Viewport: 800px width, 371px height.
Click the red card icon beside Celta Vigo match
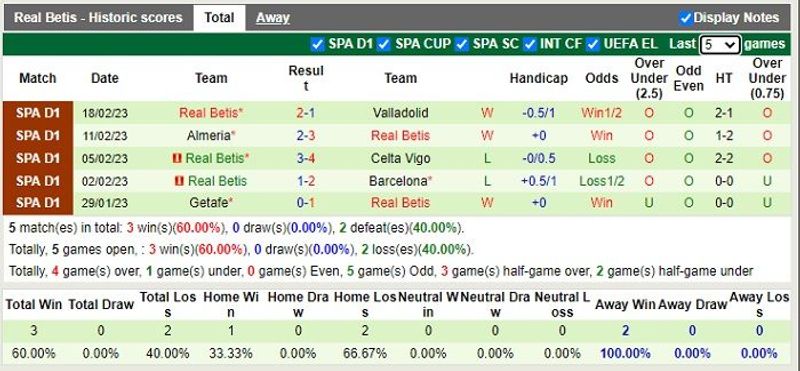[178, 159]
